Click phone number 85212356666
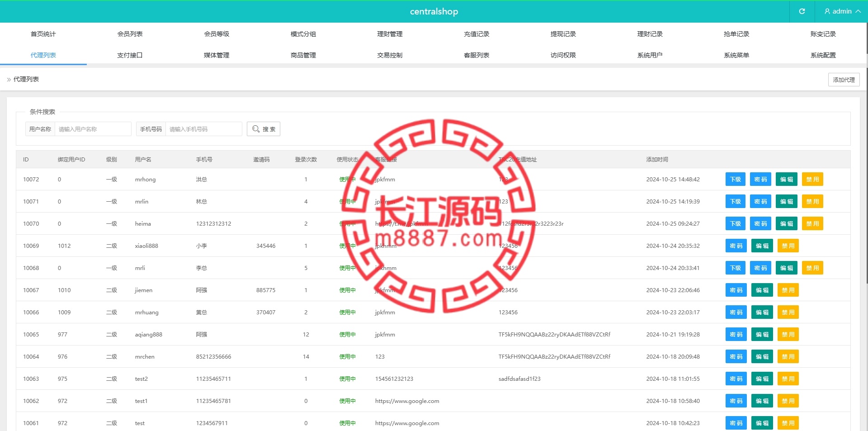This screenshot has height=431, width=868. [213, 356]
